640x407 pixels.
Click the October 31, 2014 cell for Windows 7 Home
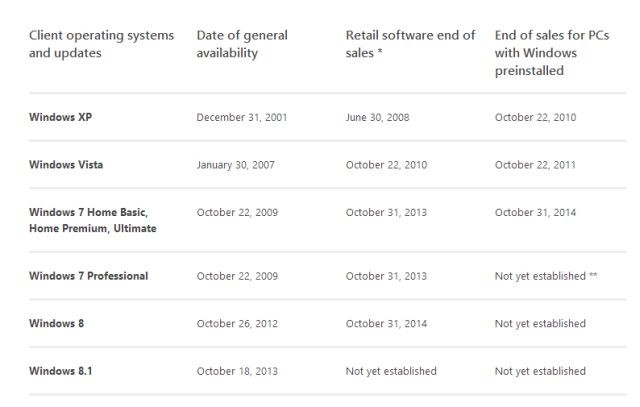[x=535, y=212]
